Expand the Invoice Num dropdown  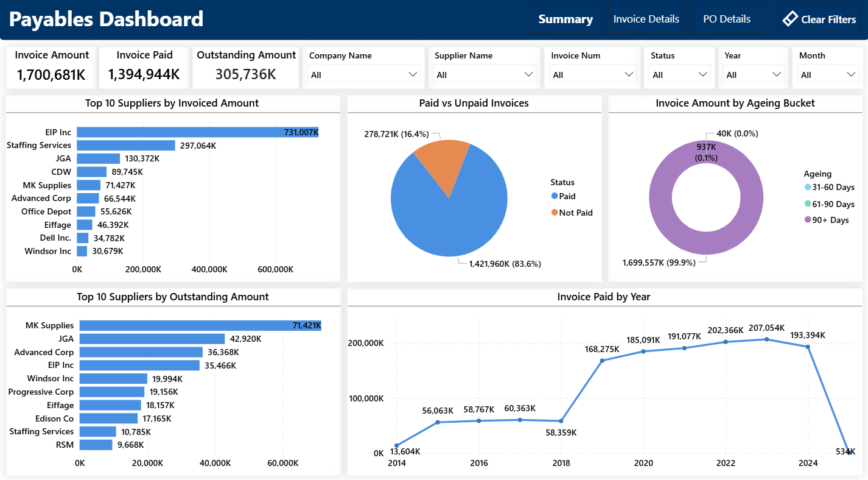(593, 74)
